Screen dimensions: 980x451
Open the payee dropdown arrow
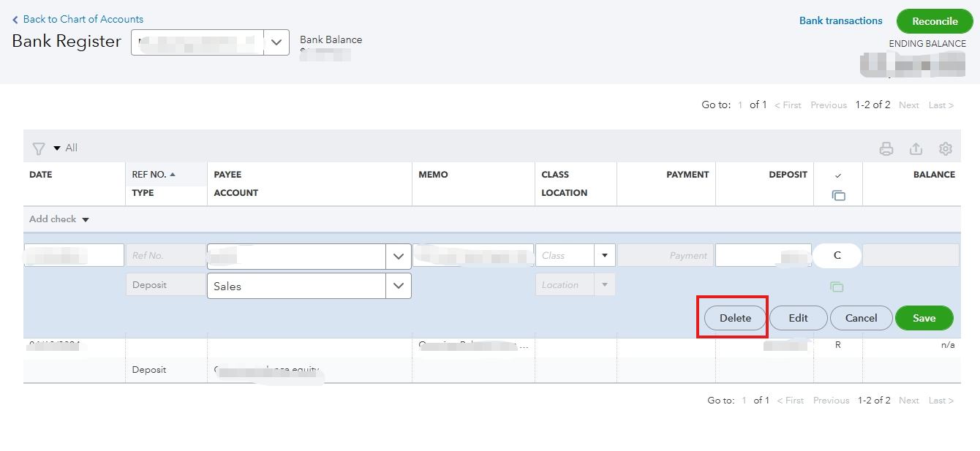pyautogui.click(x=398, y=257)
